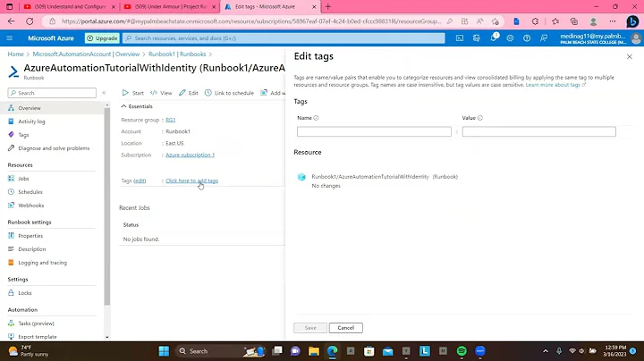
Task: Click the info icon beside Value
Action: 480,118
